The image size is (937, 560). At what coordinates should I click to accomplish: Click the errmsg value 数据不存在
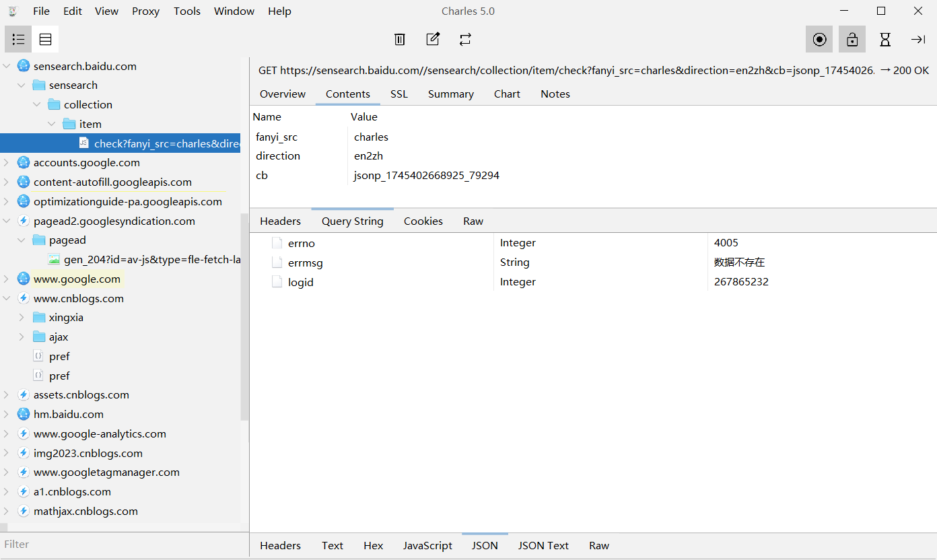point(740,262)
